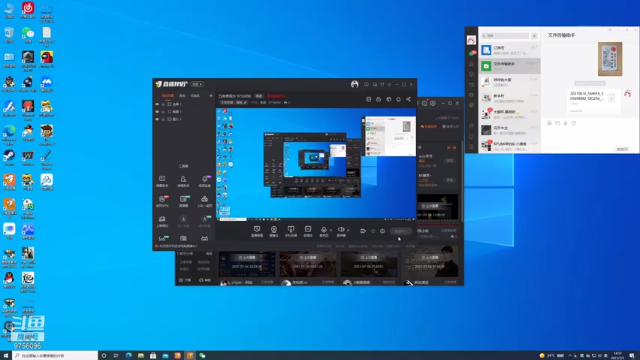Select the second scene tab in Huya
Image resolution: width=640 pixels, height=360 pixels.
182,96
